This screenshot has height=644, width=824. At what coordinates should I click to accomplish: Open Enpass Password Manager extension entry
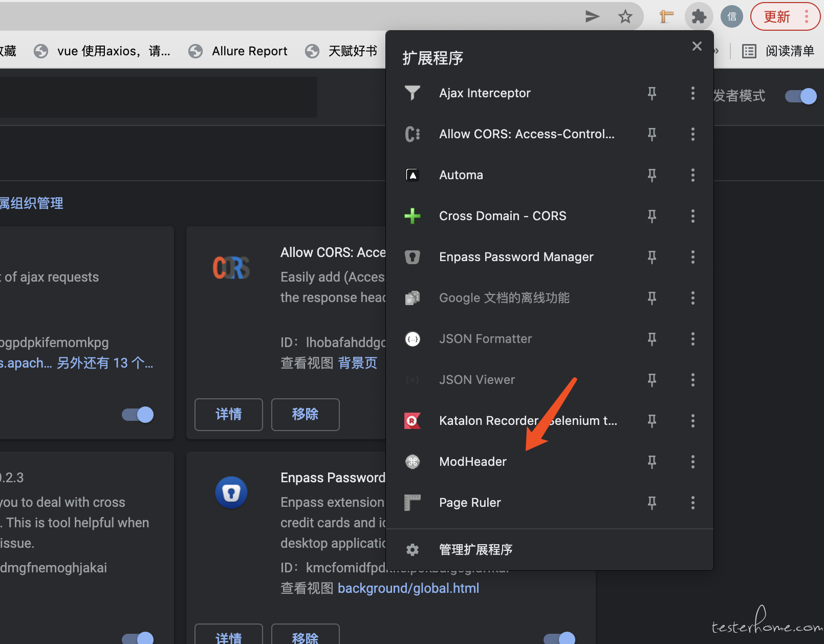pyautogui.click(x=516, y=257)
